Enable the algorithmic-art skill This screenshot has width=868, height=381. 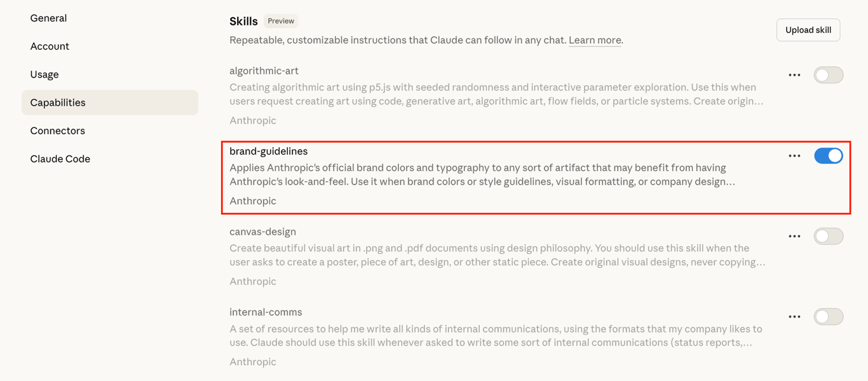[829, 74]
